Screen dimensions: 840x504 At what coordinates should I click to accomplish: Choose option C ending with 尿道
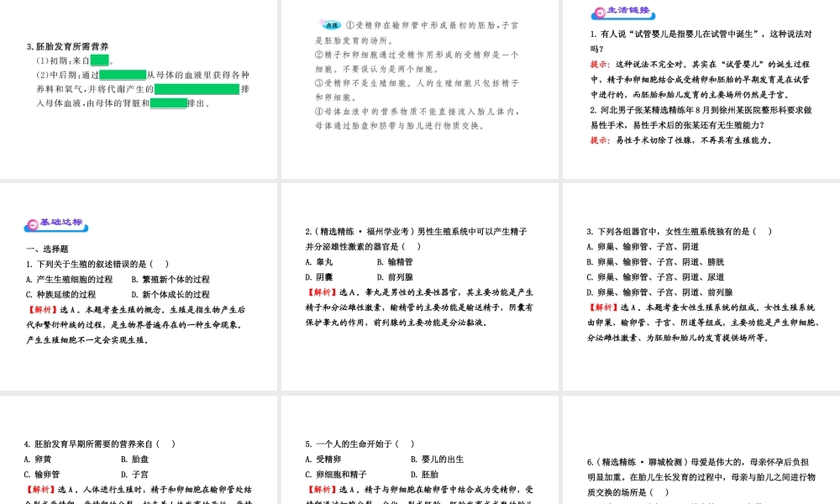point(655,277)
